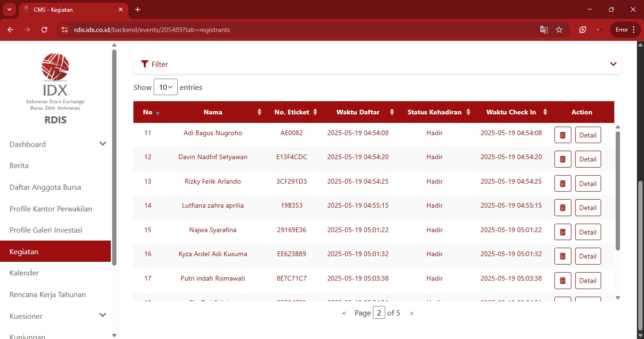Click trash icon for Najwa Syarafina
644x339 pixels.
point(563,232)
